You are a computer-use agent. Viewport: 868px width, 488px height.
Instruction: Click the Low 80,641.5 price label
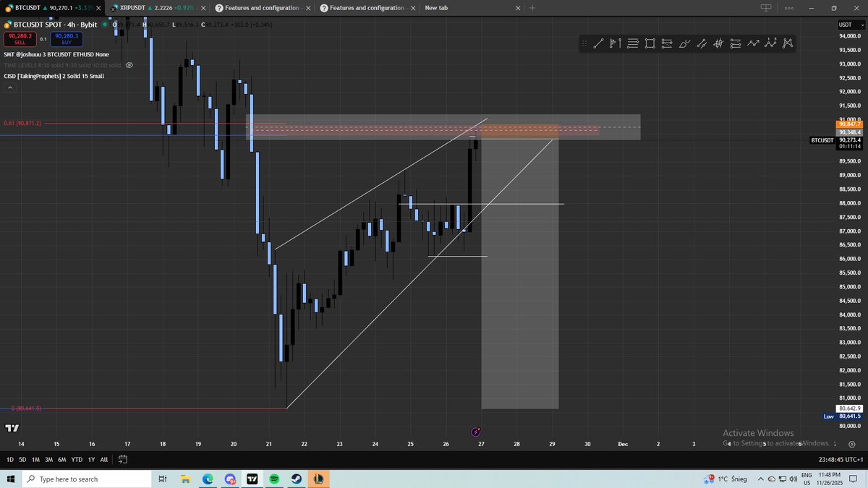(843, 416)
